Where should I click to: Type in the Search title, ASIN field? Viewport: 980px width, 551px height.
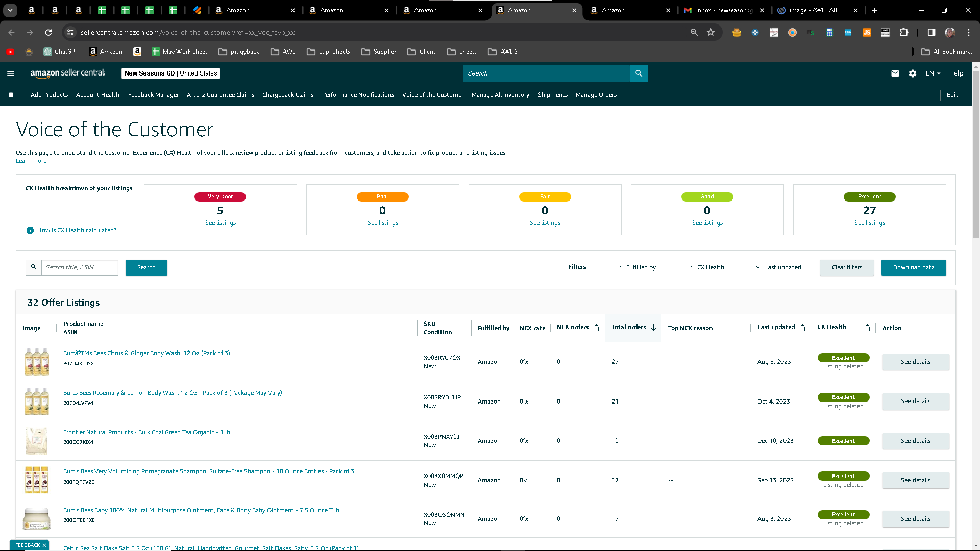click(x=80, y=267)
